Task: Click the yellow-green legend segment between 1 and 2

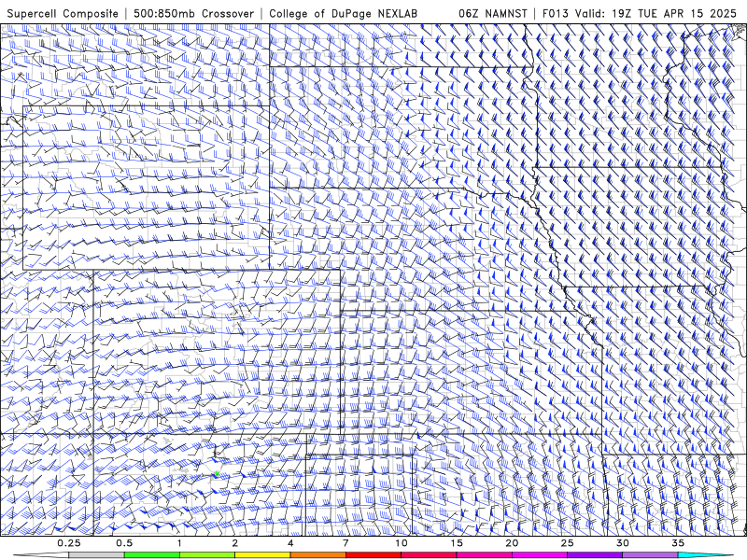Action: click(x=207, y=555)
